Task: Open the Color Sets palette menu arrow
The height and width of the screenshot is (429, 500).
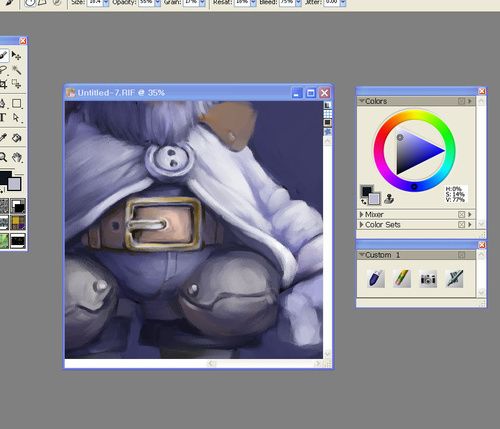Action: pos(470,225)
